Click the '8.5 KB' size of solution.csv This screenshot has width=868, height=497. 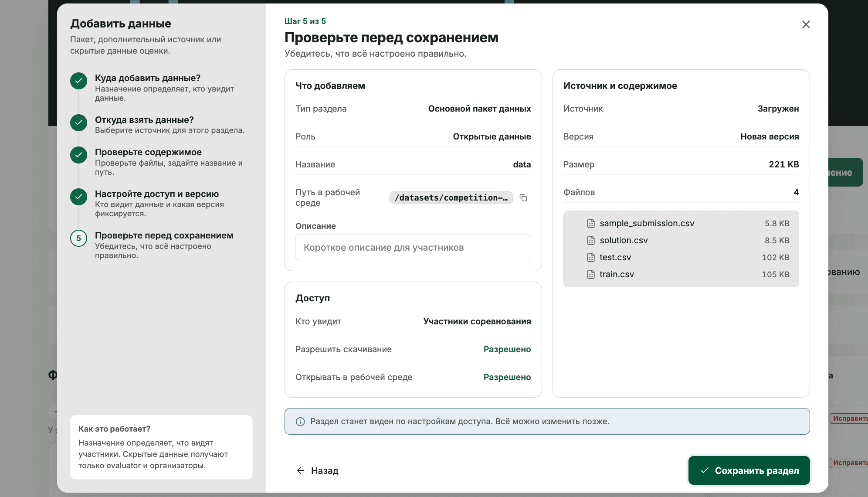777,240
